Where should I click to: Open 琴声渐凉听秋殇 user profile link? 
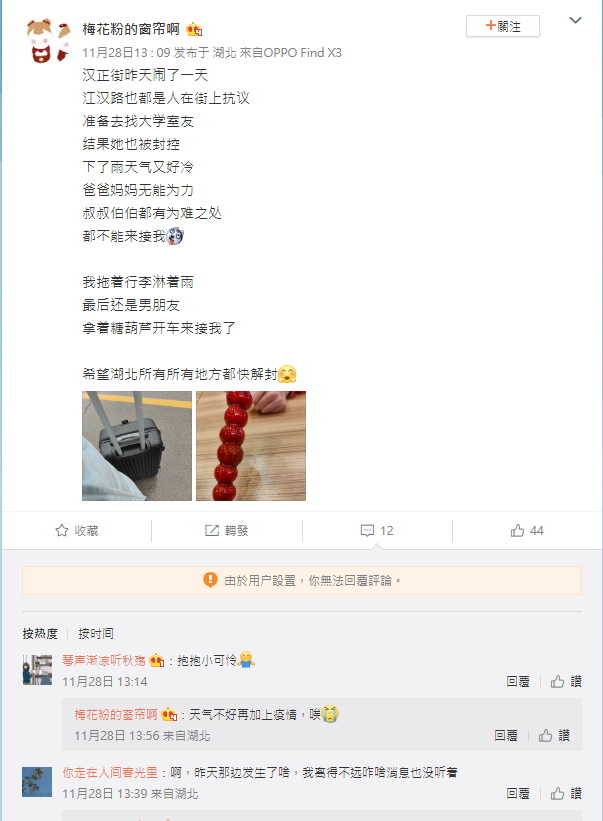point(104,660)
